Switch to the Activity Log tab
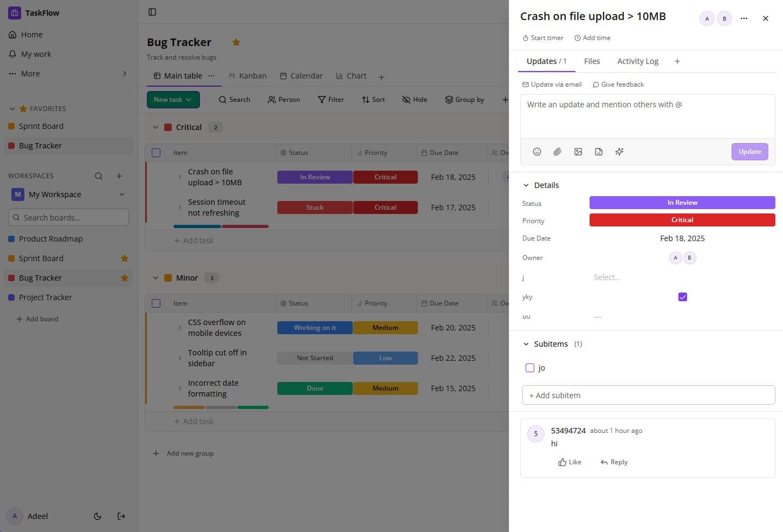The height and width of the screenshot is (532, 783). (x=637, y=61)
